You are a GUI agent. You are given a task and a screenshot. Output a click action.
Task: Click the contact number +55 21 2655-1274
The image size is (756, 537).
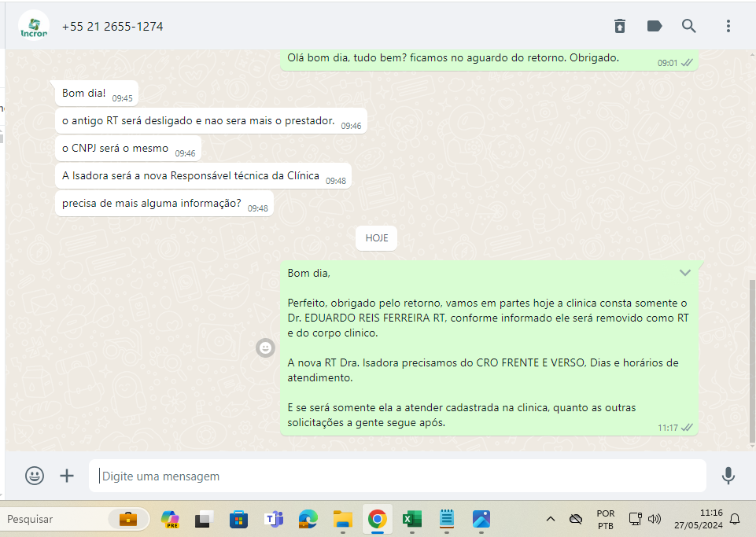tap(112, 27)
